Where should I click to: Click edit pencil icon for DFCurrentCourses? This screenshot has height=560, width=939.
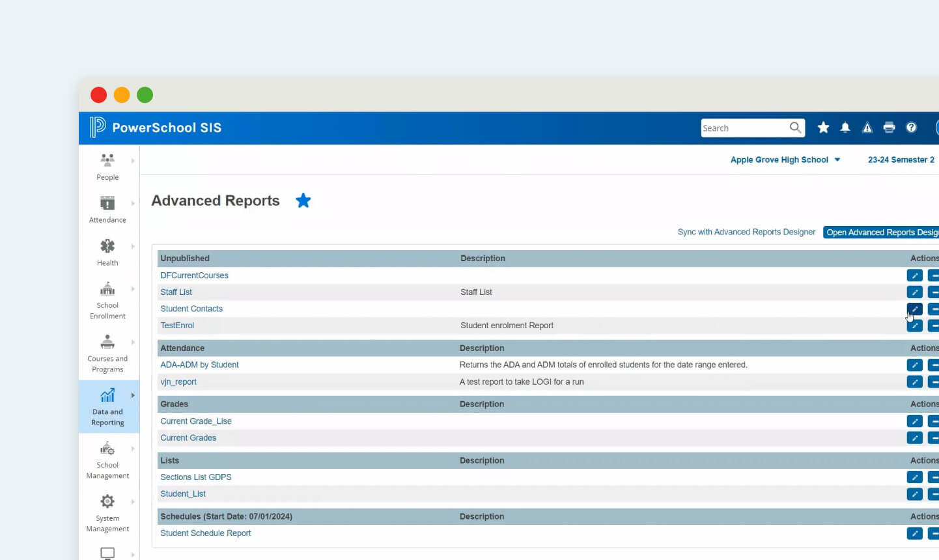(x=914, y=275)
